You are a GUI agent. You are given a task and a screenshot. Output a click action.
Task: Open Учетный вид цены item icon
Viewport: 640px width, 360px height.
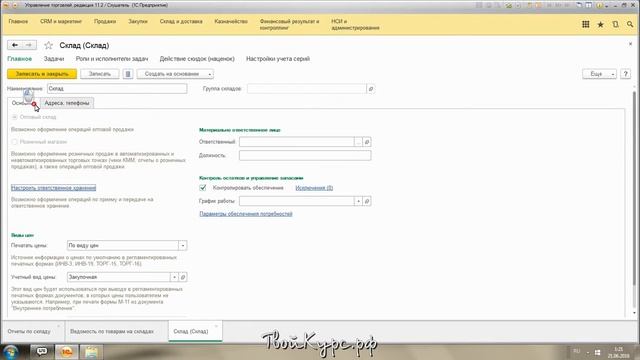pos(183,277)
